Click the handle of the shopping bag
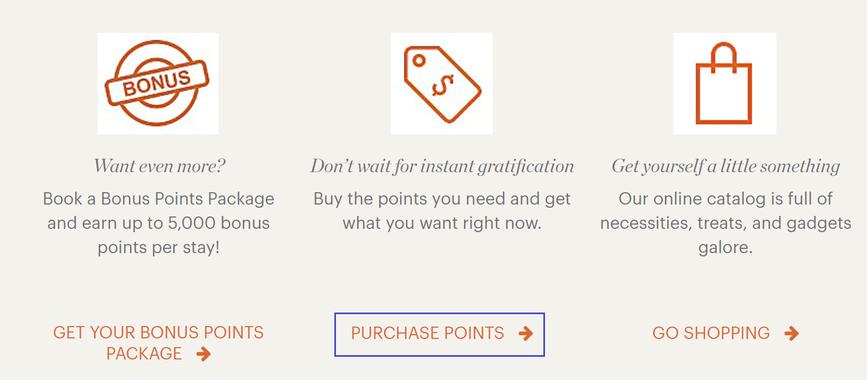The image size is (868, 380). [724, 57]
